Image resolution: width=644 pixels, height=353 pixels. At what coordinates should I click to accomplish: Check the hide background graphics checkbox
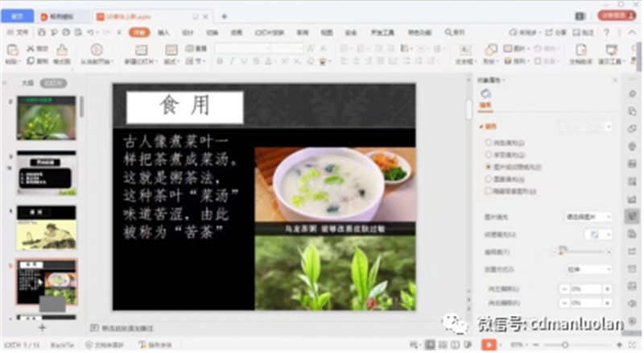coord(488,192)
